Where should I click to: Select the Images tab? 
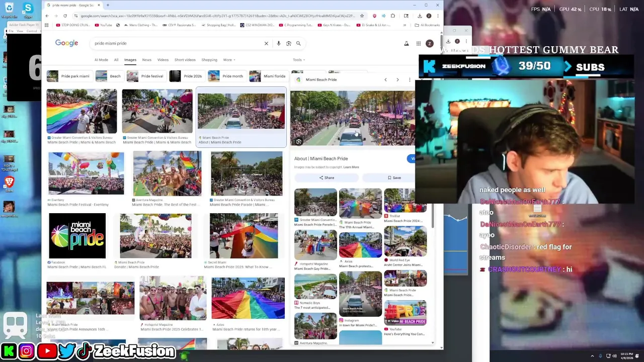point(130,60)
